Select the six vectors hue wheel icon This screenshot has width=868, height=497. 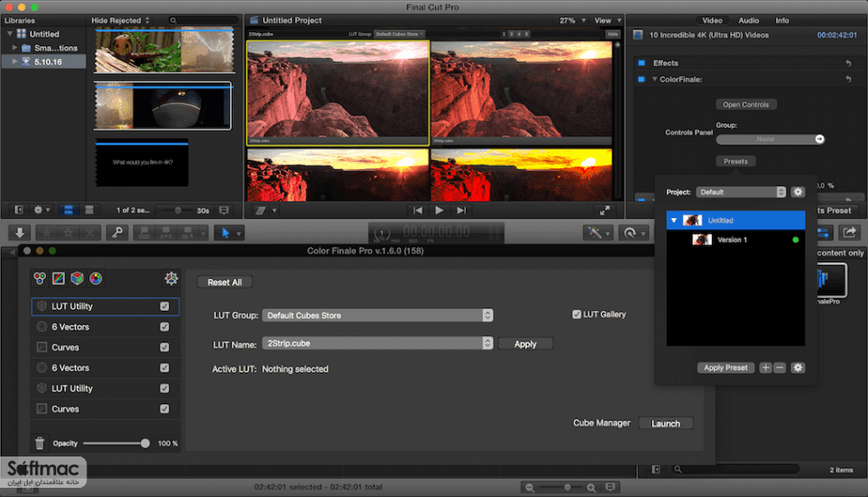(96, 278)
